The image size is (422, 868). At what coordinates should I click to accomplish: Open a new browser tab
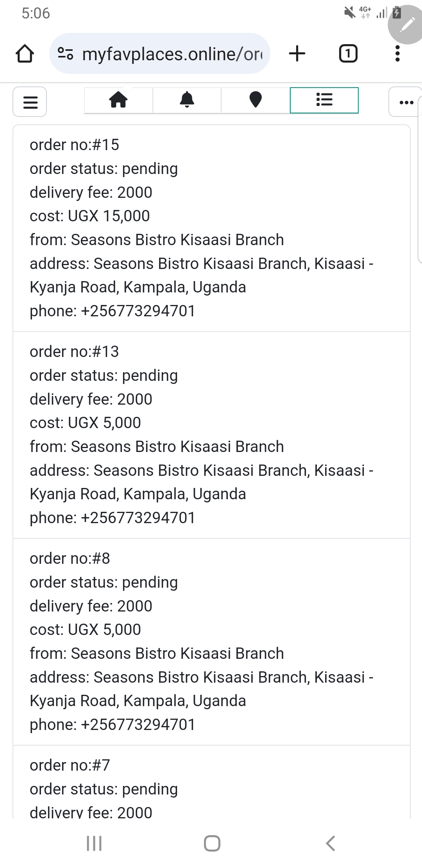point(297,54)
